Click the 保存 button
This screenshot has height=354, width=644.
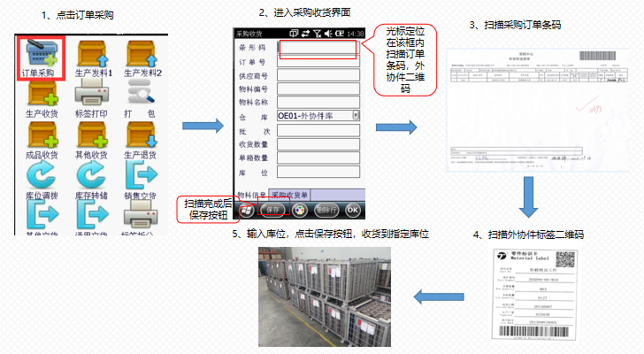(x=273, y=211)
